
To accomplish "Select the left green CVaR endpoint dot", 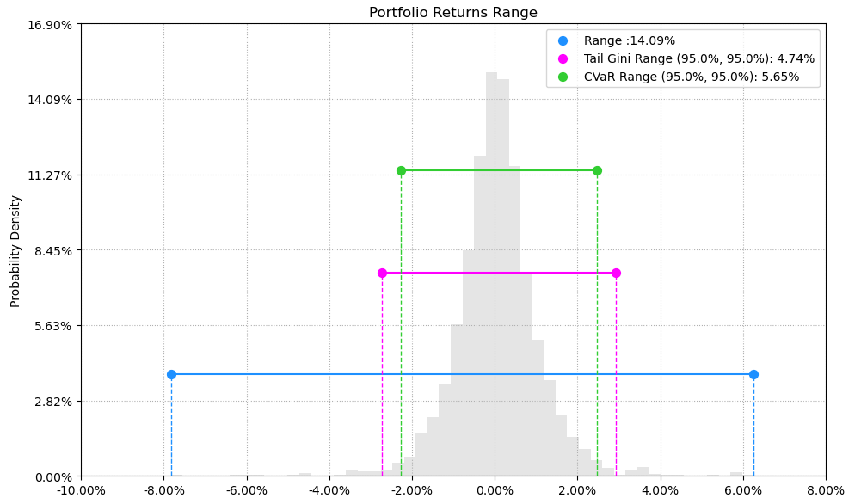I will tap(401, 170).
